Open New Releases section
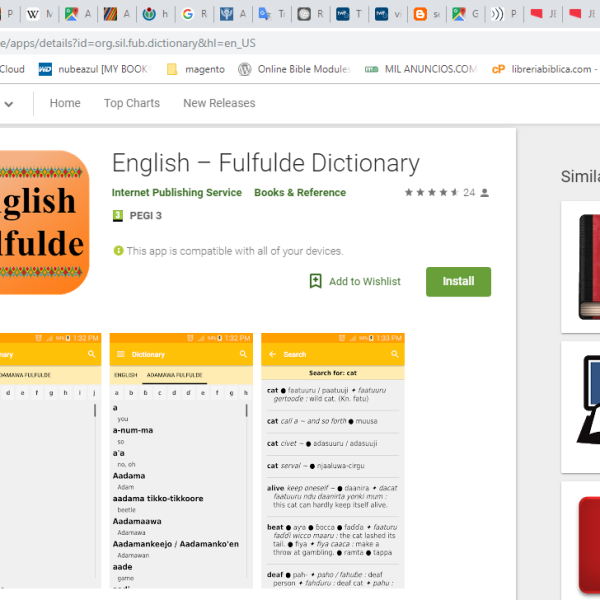 coord(219,103)
